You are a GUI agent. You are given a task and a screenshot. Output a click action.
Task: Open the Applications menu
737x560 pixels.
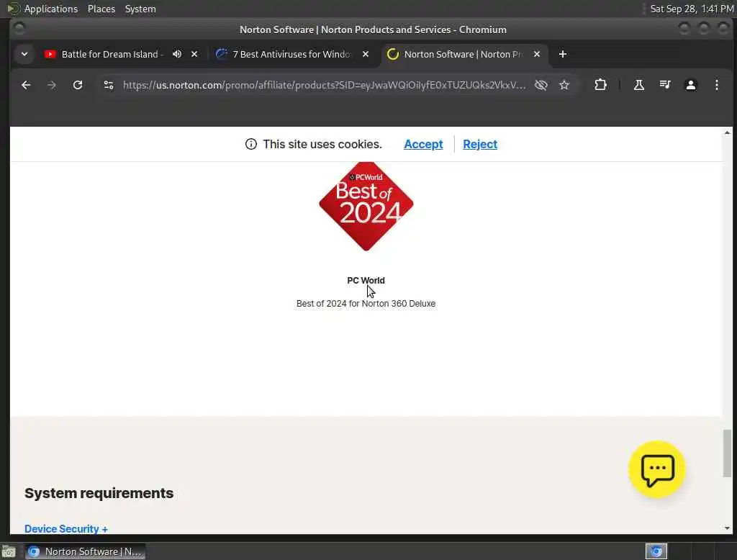pyautogui.click(x=51, y=9)
